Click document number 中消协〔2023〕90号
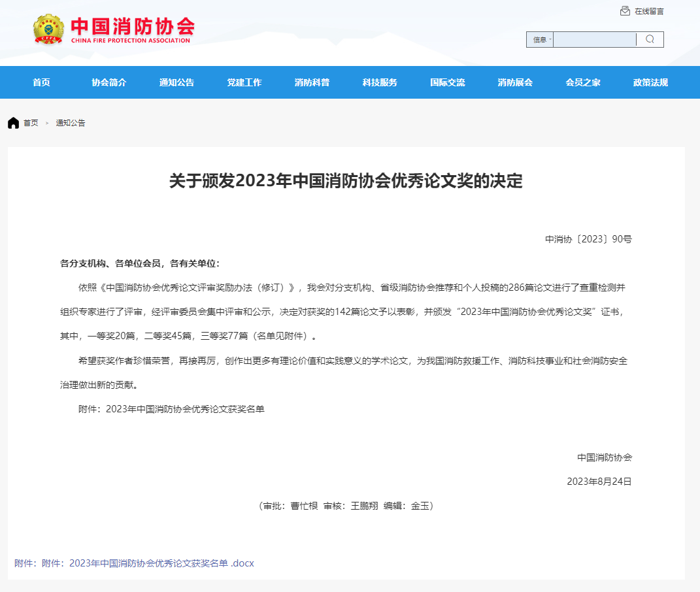Viewport: 700px width, 592px height. coord(588,239)
